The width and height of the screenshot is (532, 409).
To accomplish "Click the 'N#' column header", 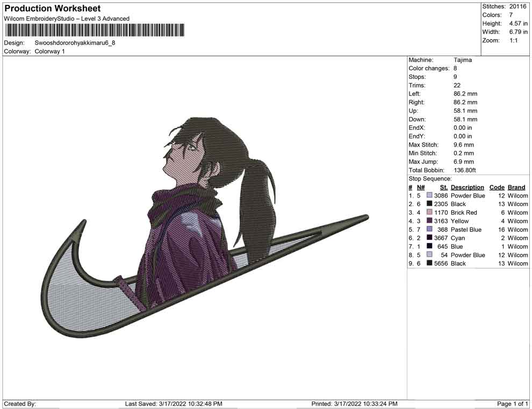I will tap(421, 187).
